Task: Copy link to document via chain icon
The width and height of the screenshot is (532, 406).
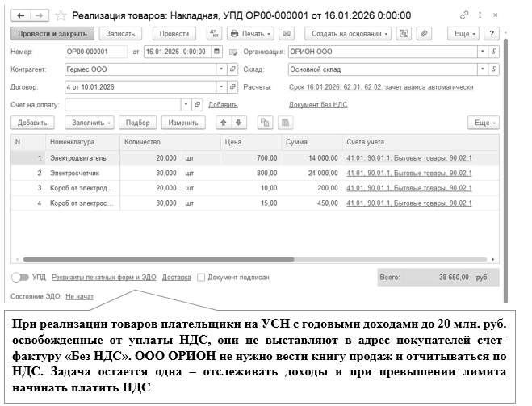Action: [464, 15]
